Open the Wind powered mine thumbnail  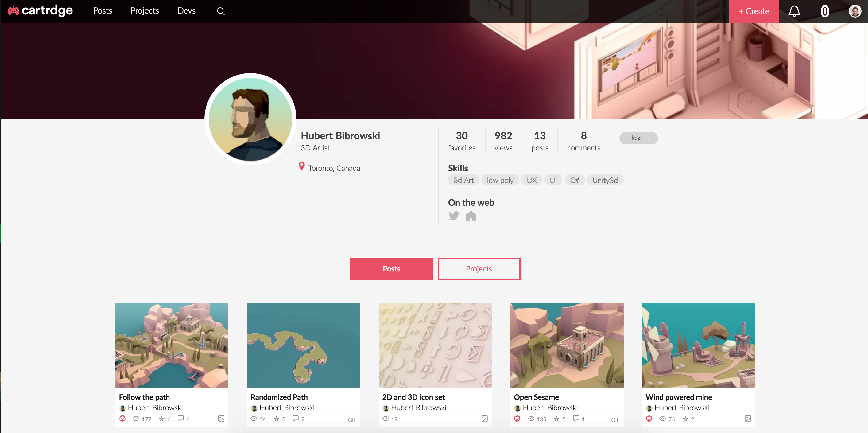pos(698,345)
